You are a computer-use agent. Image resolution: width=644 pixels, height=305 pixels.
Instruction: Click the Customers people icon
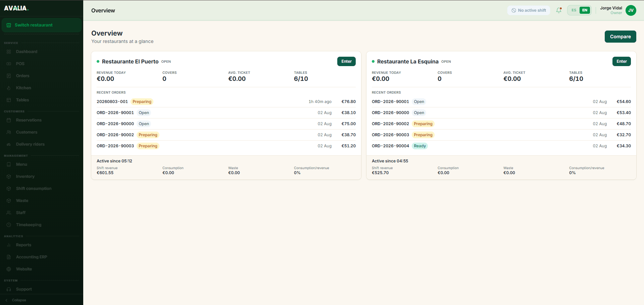[x=9, y=132]
